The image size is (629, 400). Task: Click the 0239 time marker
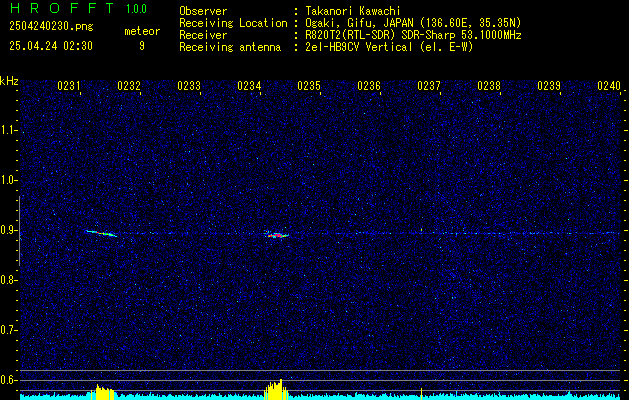[549, 86]
